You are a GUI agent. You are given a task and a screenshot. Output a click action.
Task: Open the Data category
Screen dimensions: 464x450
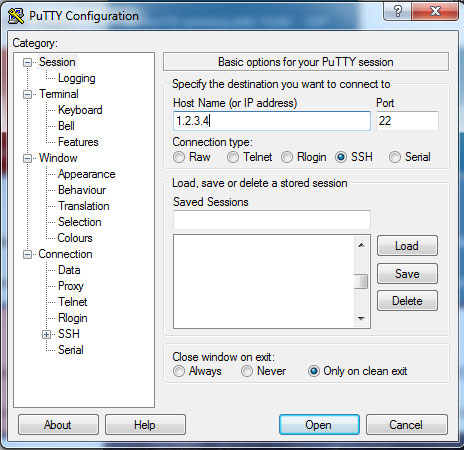click(x=69, y=270)
